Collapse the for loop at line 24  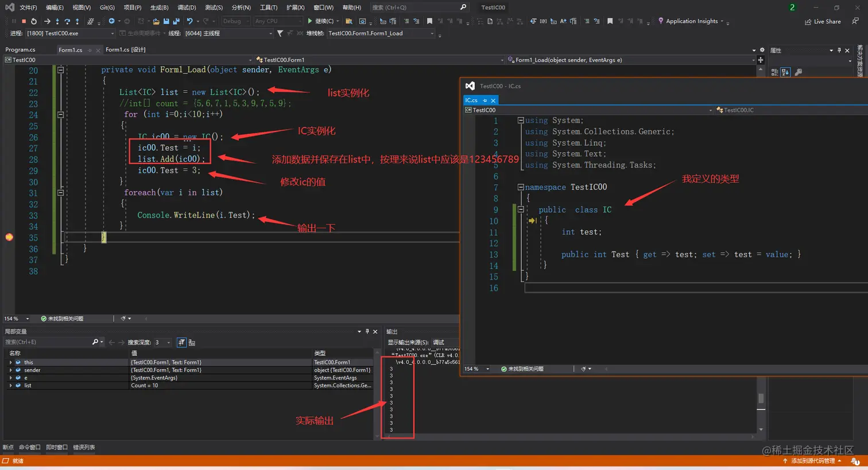pyautogui.click(x=60, y=114)
